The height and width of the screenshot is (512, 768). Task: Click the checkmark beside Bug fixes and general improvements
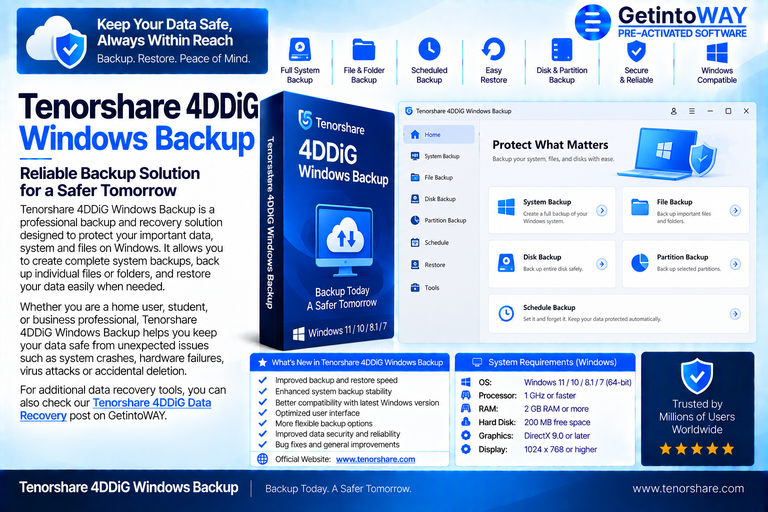pyautogui.click(x=263, y=445)
